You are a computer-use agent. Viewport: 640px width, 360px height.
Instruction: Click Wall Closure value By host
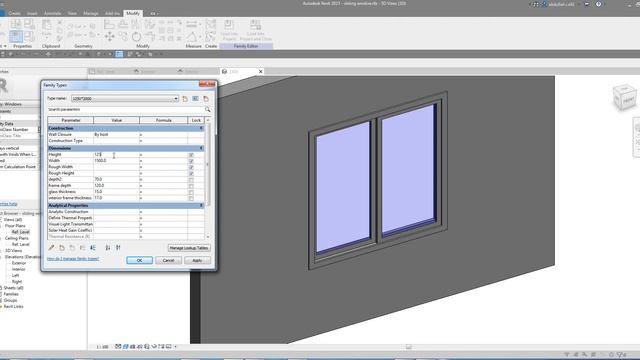click(116, 134)
